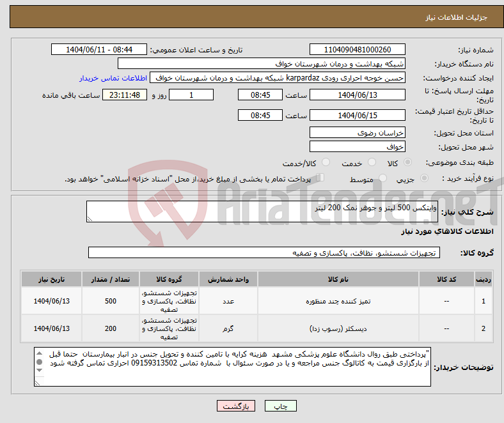Click the تاریخ نیاز column header

(51, 279)
